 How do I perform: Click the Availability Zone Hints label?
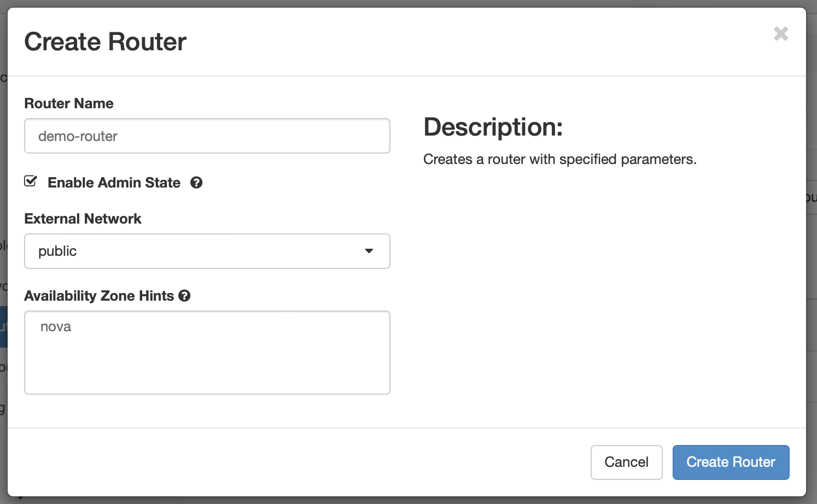(x=99, y=296)
